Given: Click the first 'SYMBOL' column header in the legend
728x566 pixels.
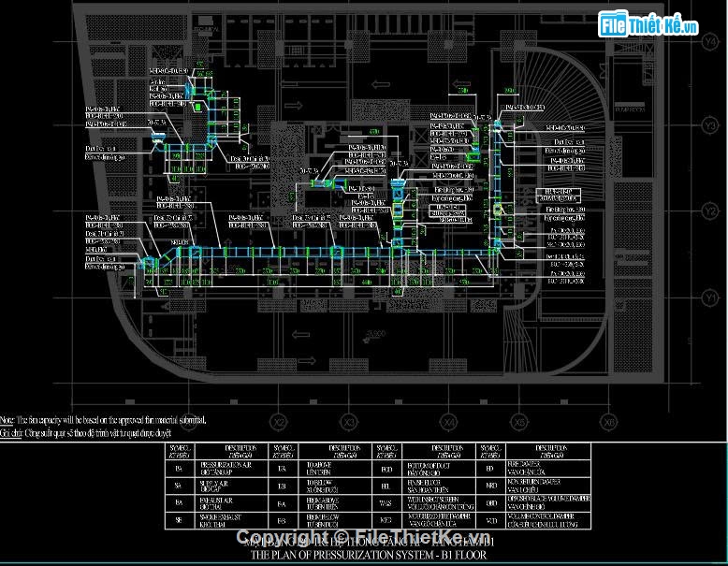Looking at the screenshot, I should pos(181,451).
